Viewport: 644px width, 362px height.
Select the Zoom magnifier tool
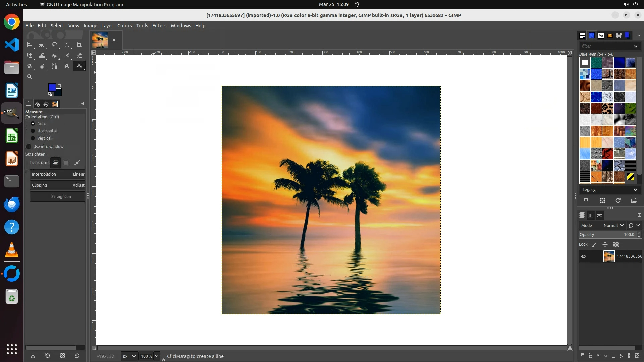(30, 77)
